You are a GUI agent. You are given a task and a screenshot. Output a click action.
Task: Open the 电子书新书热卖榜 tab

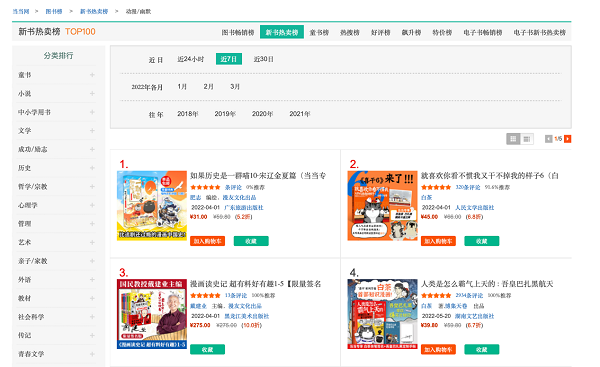(540, 33)
